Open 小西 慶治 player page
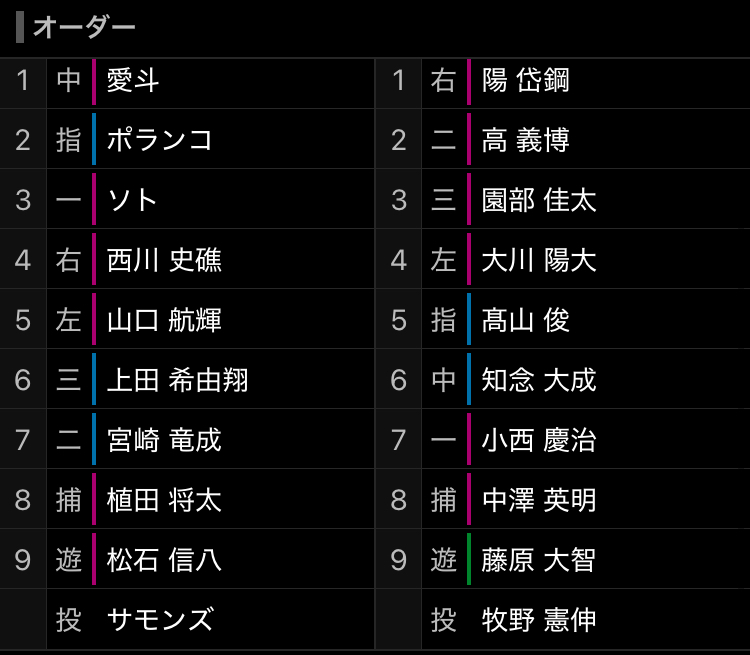 (539, 440)
